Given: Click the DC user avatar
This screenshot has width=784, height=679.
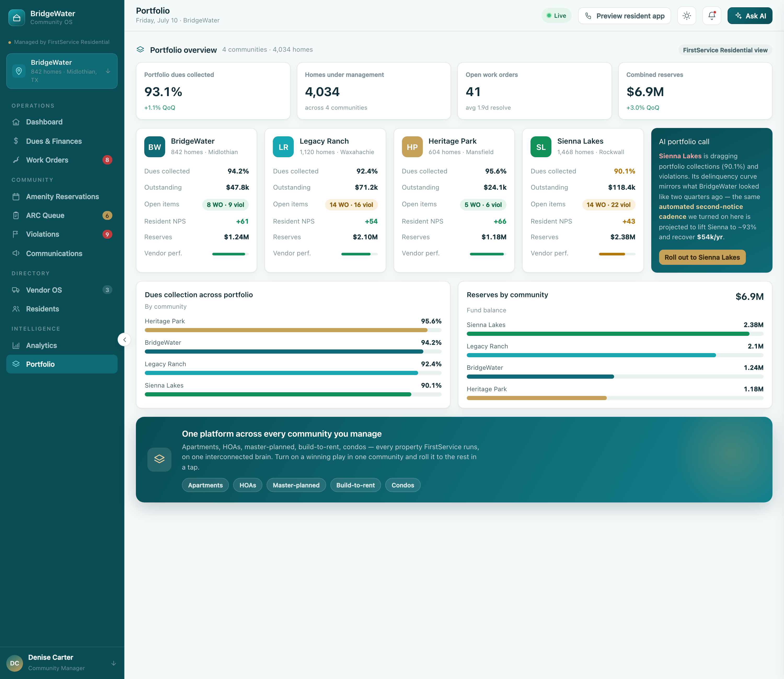Looking at the screenshot, I should tap(15, 663).
